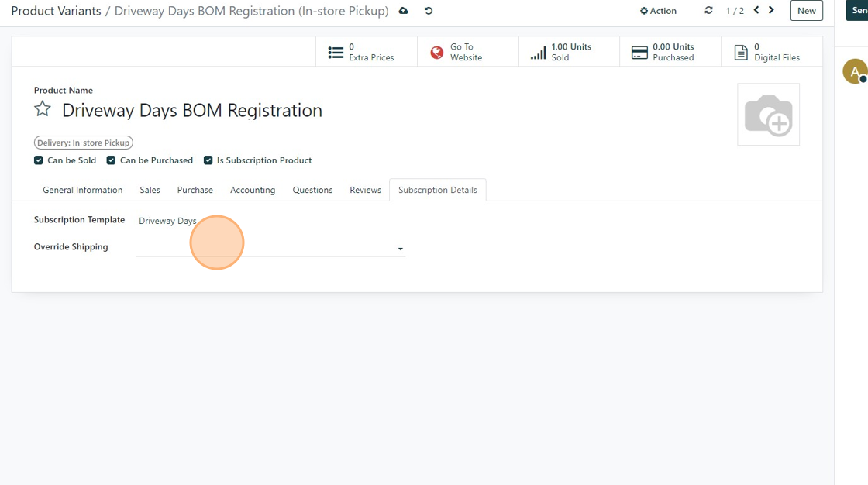Viewport: 868px width, 485px height.
Task: Click the Units Sold stat button
Action: [568, 52]
